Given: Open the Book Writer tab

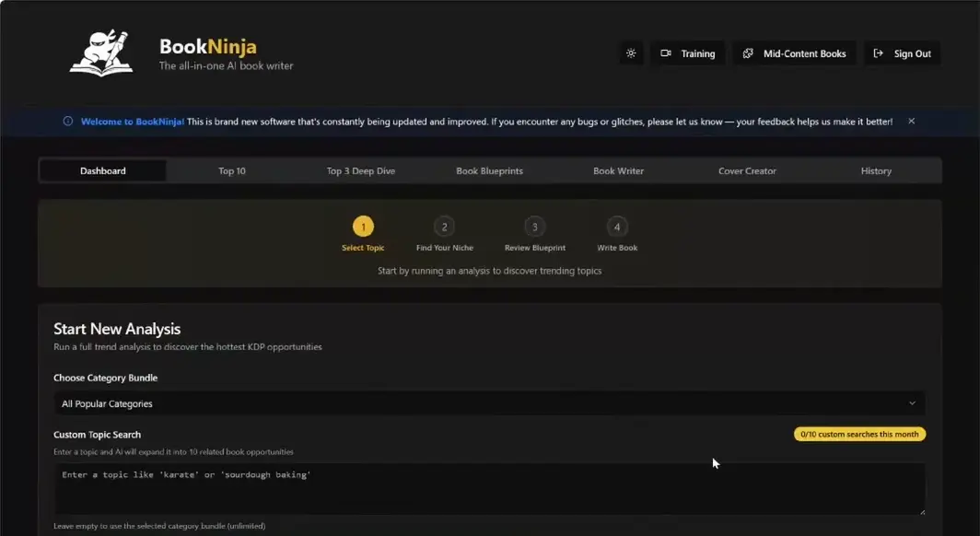Looking at the screenshot, I should pyautogui.click(x=618, y=170).
